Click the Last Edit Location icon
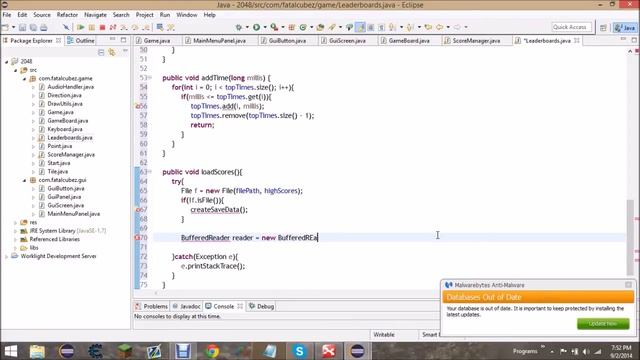The image size is (640, 360). [428, 27]
